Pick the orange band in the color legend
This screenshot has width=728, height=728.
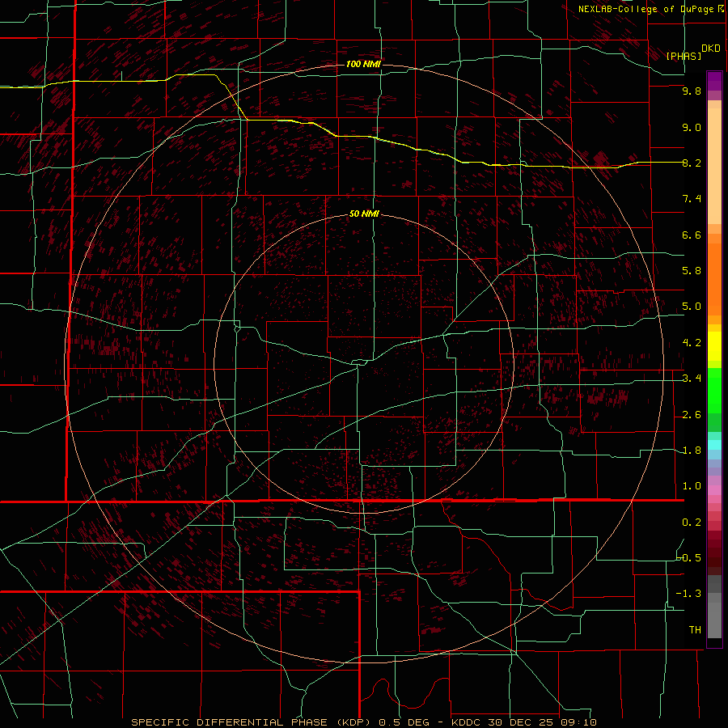click(x=714, y=278)
